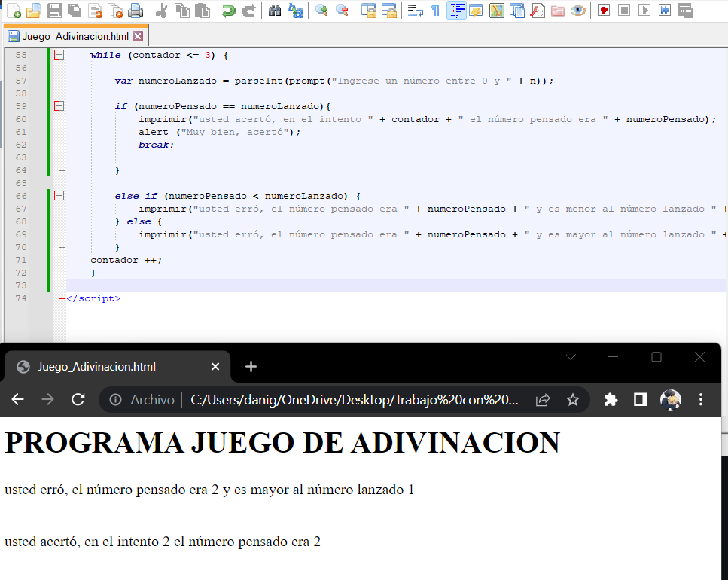Toggle file monitoring eye icon
Screen dimensions: 728x580
point(578,11)
